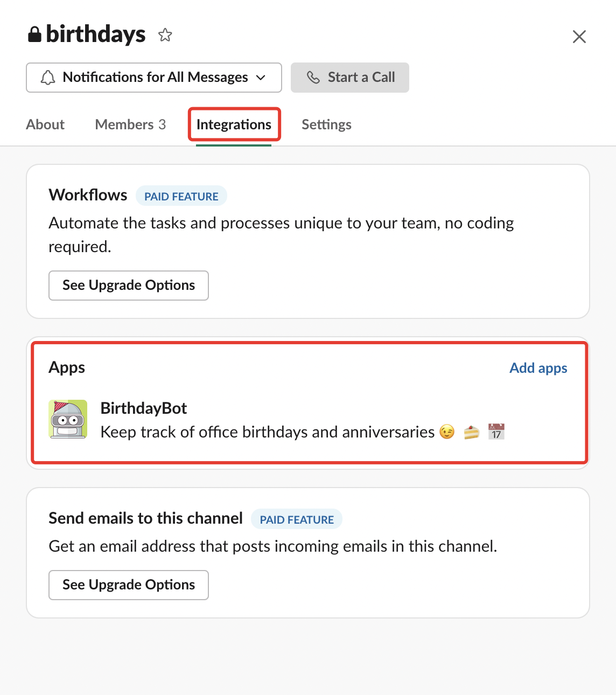Click the phone icon in Start a Call
The height and width of the screenshot is (695, 616).
coord(313,78)
